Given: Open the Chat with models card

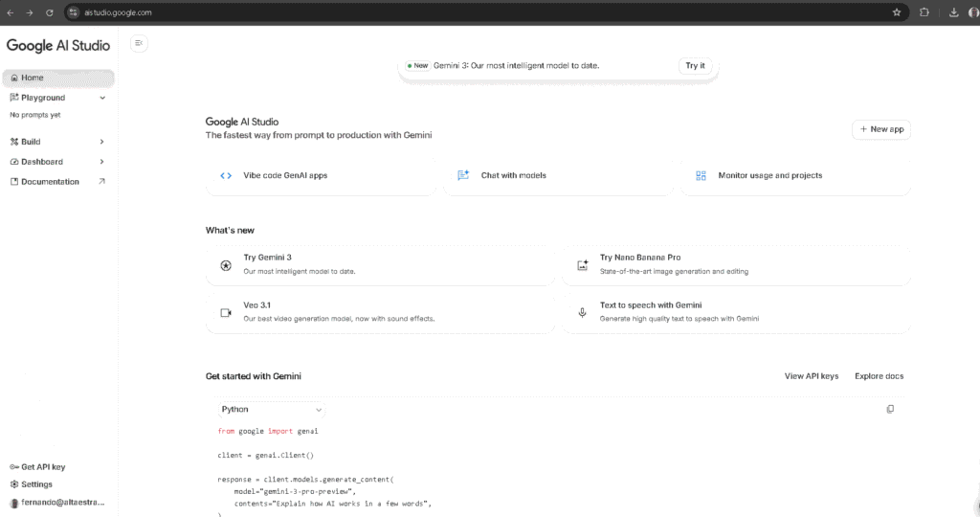Looking at the screenshot, I should pos(558,175).
